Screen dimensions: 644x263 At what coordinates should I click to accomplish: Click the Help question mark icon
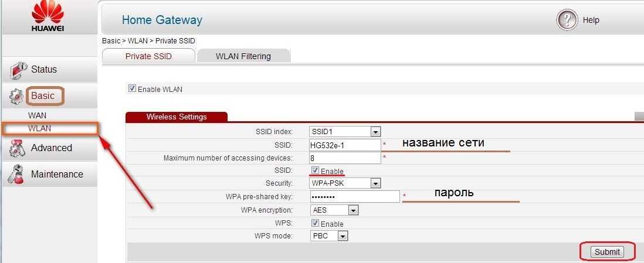pyautogui.click(x=567, y=21)
